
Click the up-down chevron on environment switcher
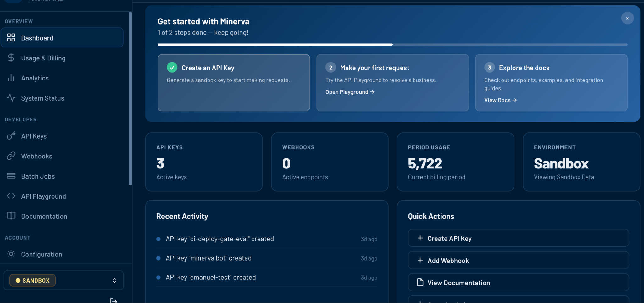click(114, 280)
